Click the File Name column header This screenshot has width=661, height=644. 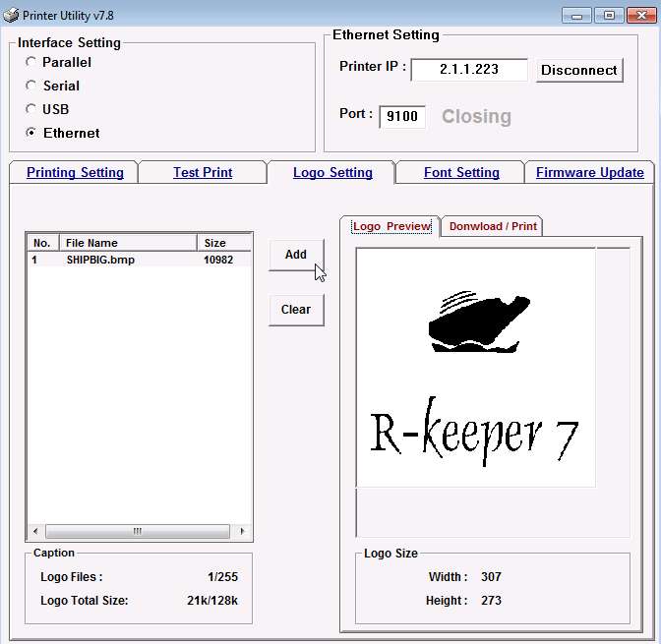coord(128,243)
